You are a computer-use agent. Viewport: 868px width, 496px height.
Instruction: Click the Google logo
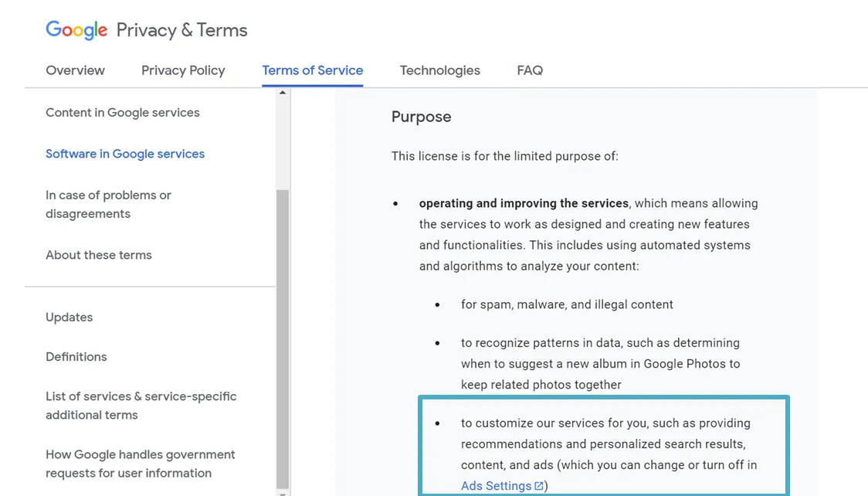pyautogui.click(x=76, y=29)
